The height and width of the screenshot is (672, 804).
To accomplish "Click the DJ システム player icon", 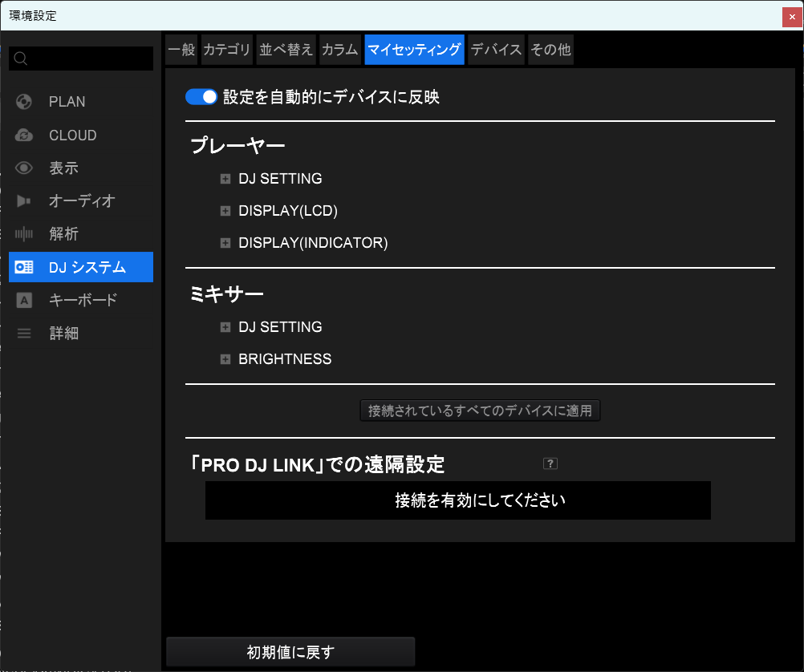I will click(x=23, y=267).
